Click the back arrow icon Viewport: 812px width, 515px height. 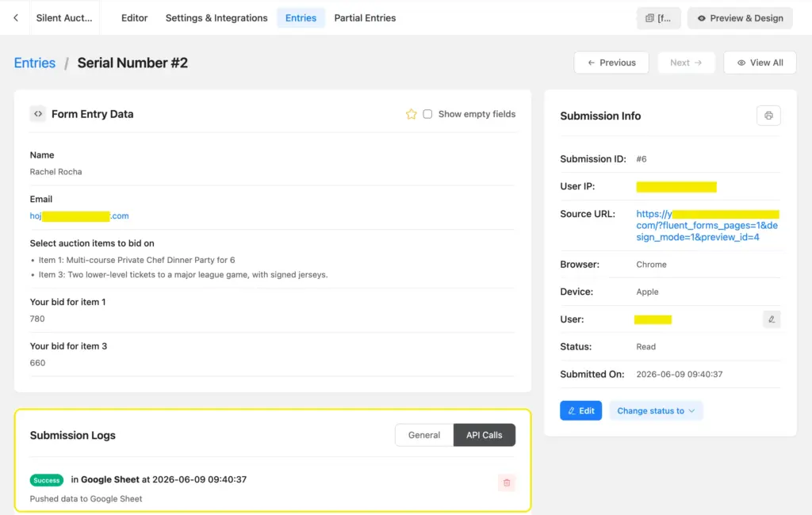[16, 17]
